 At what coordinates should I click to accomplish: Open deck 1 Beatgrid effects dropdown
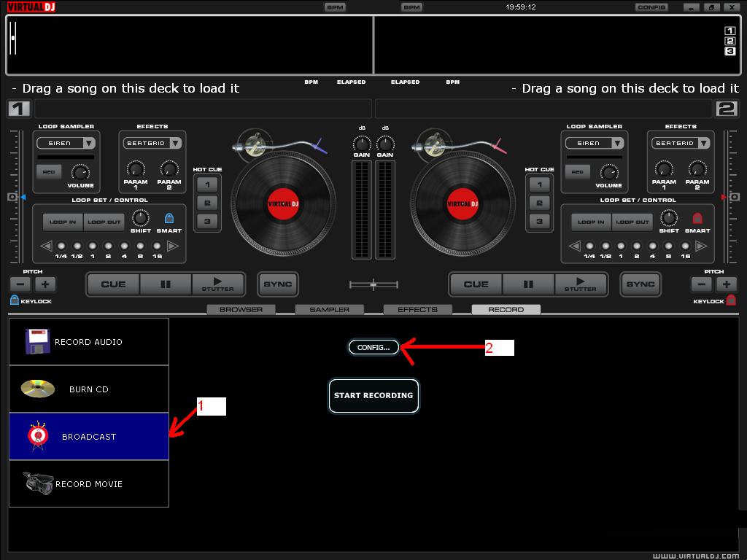click(x=175, y=143)
